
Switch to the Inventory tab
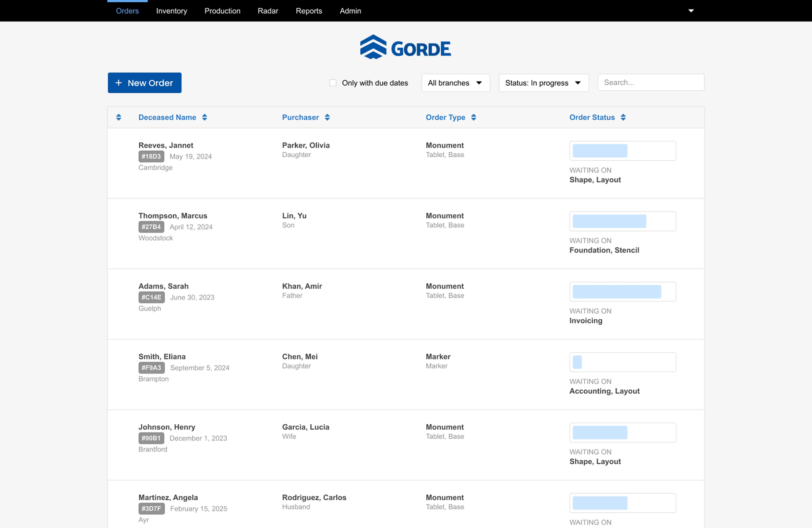tap(171, 11)
